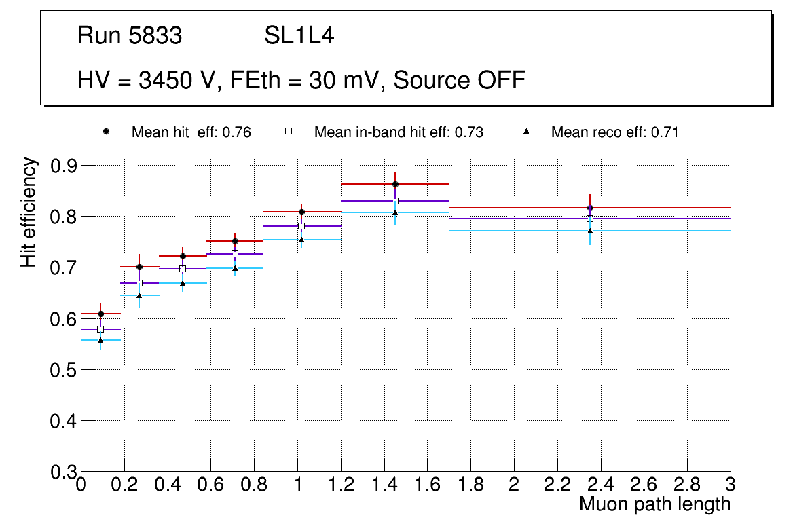812x524 pixels.
Task: Select the 'Mean in-band hit eff: 0.73' legend entry
Action: point(399,132)
